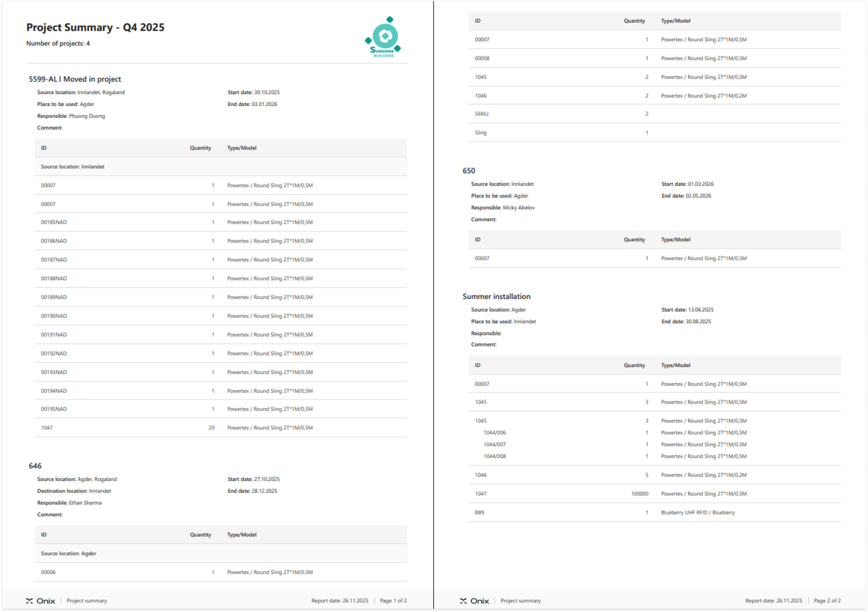Click Responsible: Micky Abelov text
868x612 pixels.
pos(502,208)
